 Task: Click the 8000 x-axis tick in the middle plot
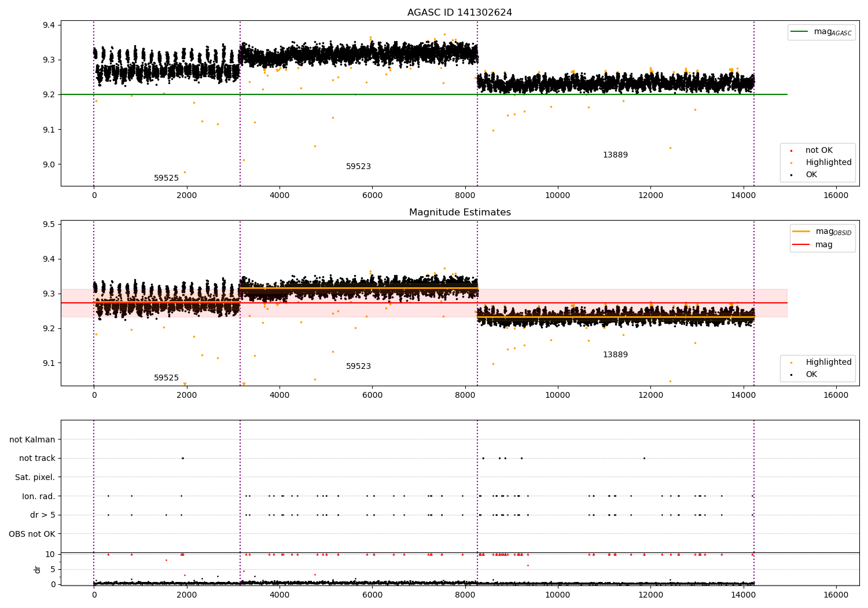[x=465, y=395]
